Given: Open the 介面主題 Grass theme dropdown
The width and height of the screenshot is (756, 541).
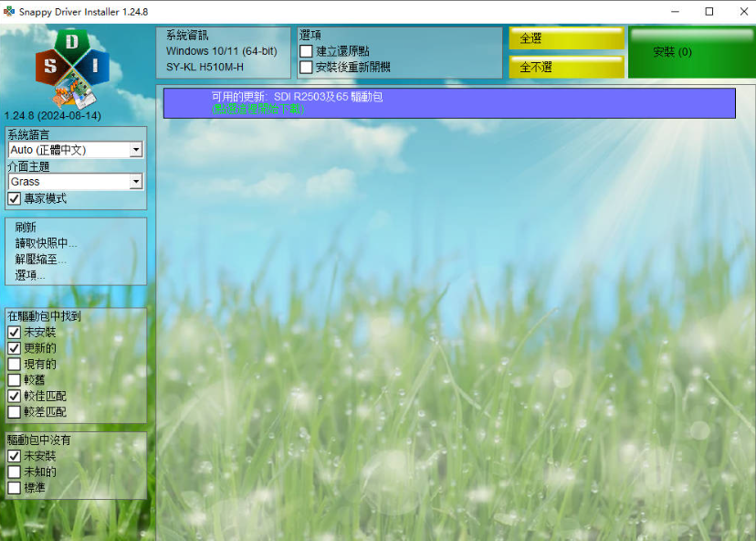Looking at the screenshot, I should coord(75,182).
